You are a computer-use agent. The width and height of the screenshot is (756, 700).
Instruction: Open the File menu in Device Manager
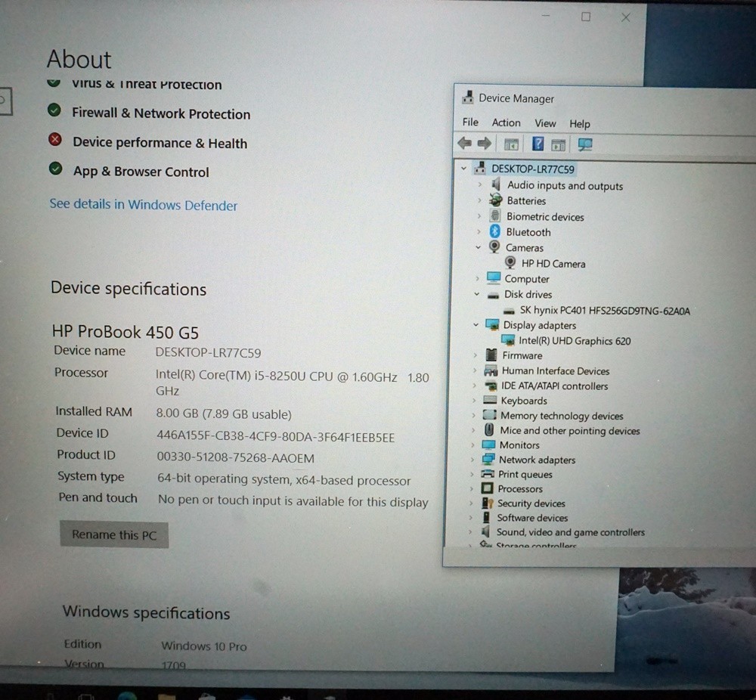pyautogui.click(x=470, y=122)
